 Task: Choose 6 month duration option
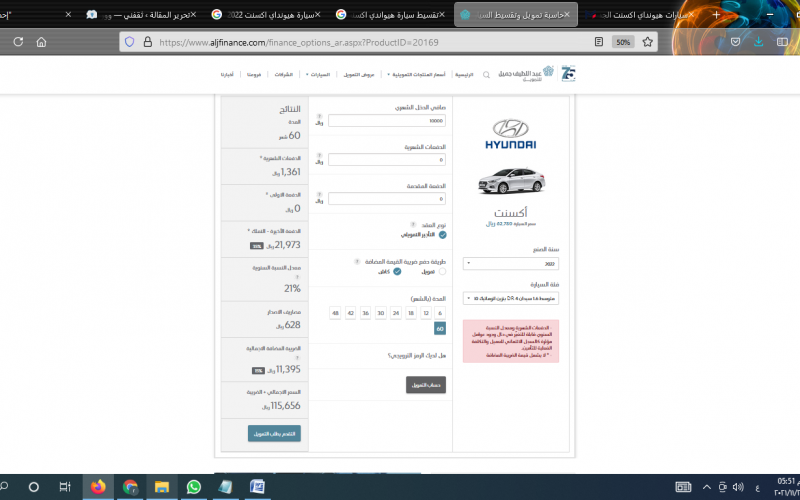440,313
